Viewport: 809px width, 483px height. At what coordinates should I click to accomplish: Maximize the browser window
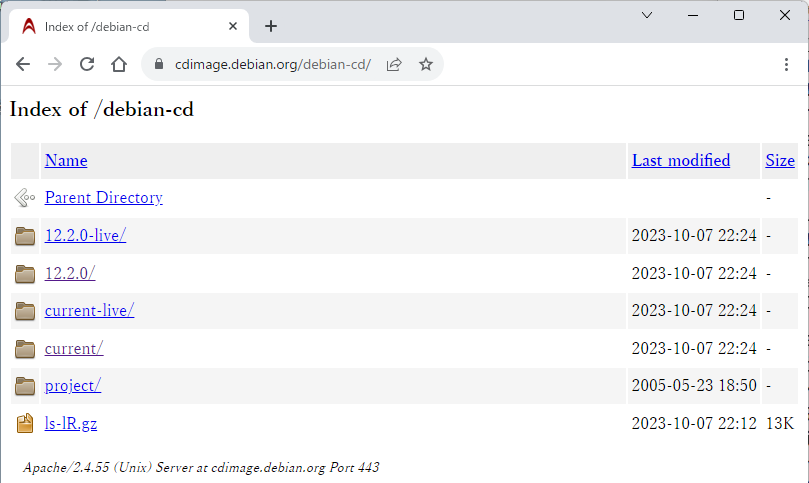(x=739, y=15)
